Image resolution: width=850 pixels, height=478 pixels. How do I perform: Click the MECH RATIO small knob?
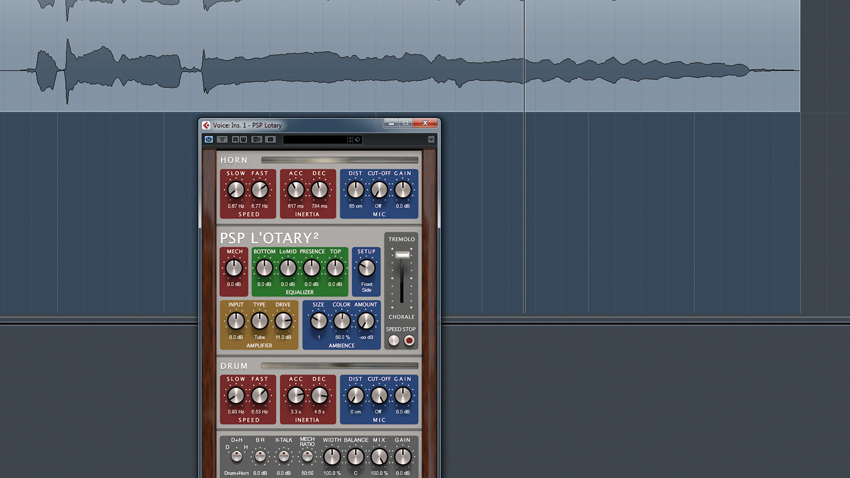[307, 457]
